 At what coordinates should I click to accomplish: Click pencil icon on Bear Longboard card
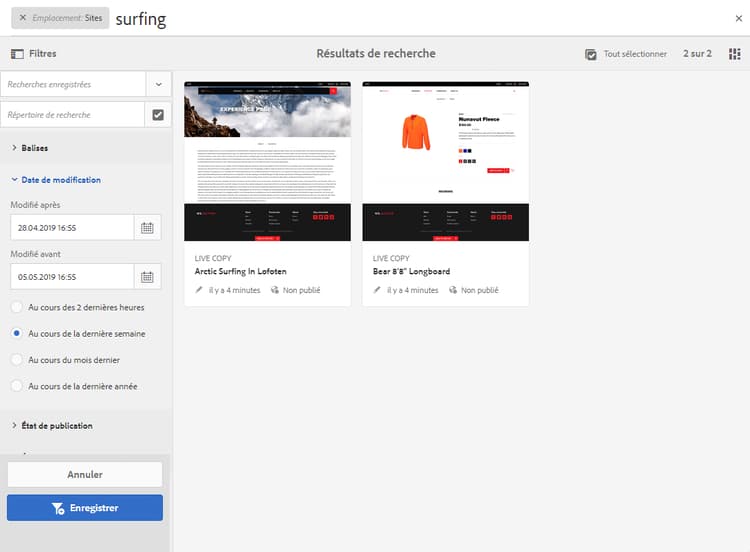pyautogui.click(x=377, y=290)
